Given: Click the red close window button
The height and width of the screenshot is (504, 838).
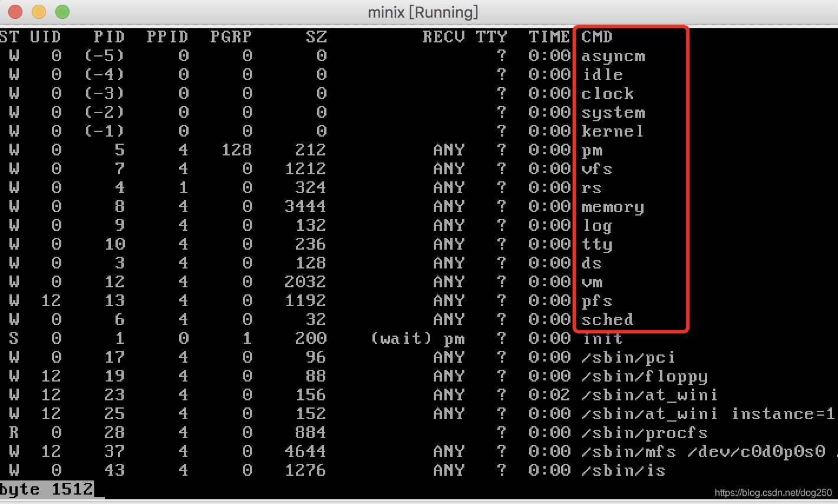Looking at the screenshot, I should point(15,12).
